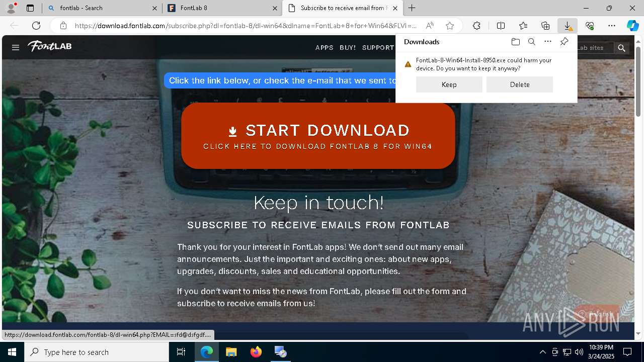Open File Explorer on taskbar

(231, 352)
